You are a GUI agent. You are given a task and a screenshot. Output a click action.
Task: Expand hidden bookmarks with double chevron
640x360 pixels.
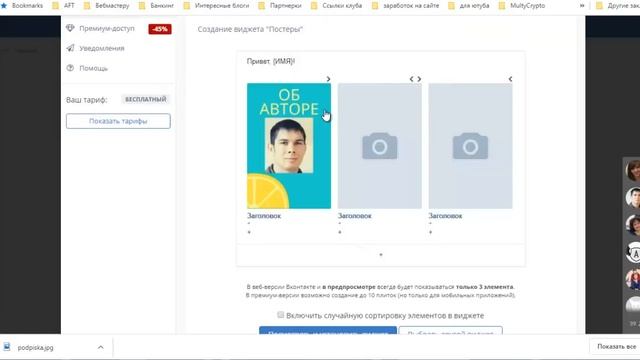click(582, 6)
